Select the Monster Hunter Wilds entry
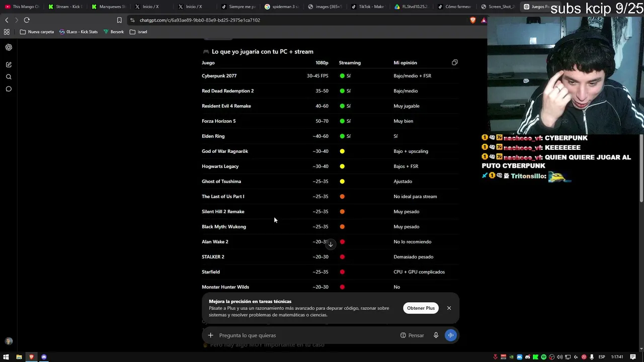Screen dimensions: 644x362 pyautogui.click(x=225, y=287)
